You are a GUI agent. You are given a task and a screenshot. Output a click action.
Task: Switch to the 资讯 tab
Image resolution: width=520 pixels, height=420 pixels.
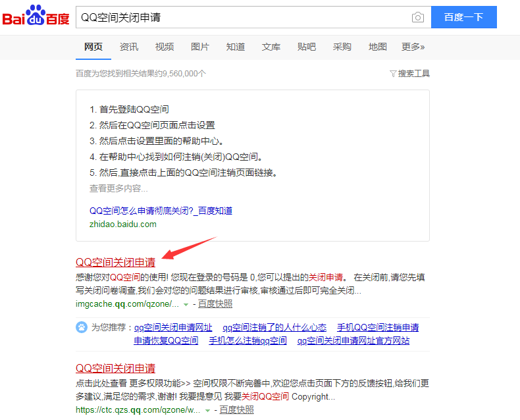(x=128, y=47)
